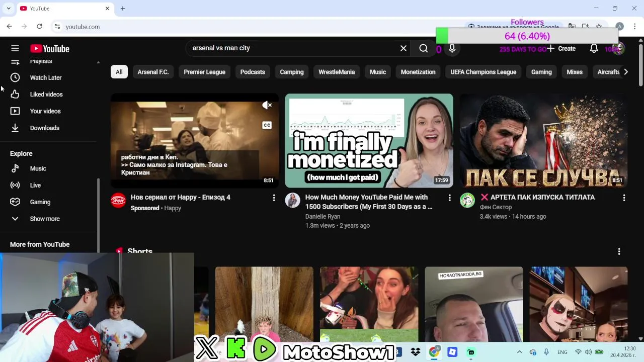Viewport: 644px width, 362px height.
Task: Select the Premier League chip
Action: click(204, 72)
